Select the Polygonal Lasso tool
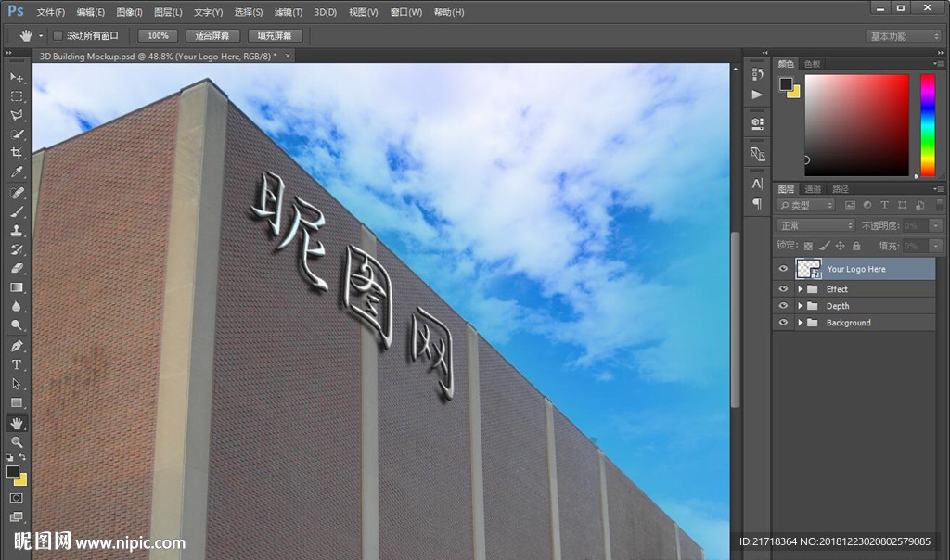Viewport: 950px width, 560px height. click(x=17, y=115)
